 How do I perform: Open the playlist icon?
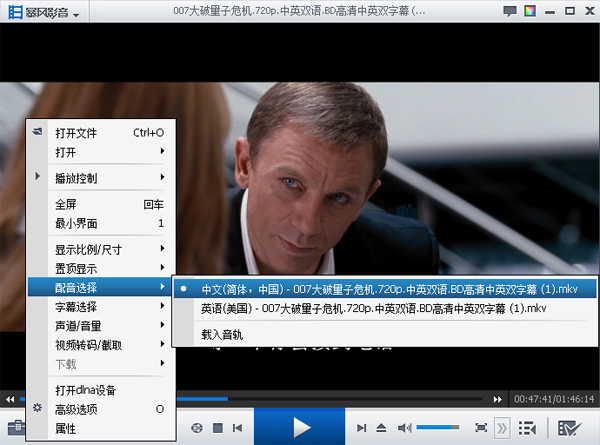click(x=527, y=428)
